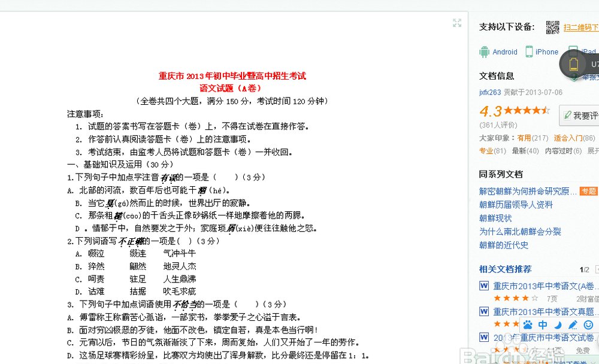599x364 pixels.
Task: Click the QR code image to download
Action: [x=552, y=28]
